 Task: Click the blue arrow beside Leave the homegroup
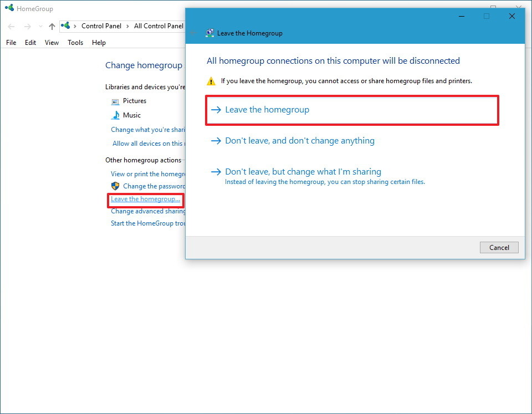pyautogui.click(x=216, y=110)
